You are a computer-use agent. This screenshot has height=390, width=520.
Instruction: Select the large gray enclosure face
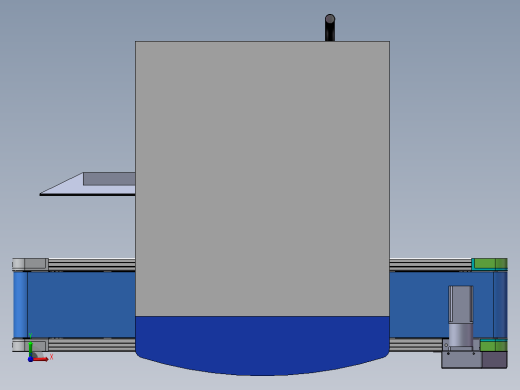pyautogui.click(x=262, y=179)
